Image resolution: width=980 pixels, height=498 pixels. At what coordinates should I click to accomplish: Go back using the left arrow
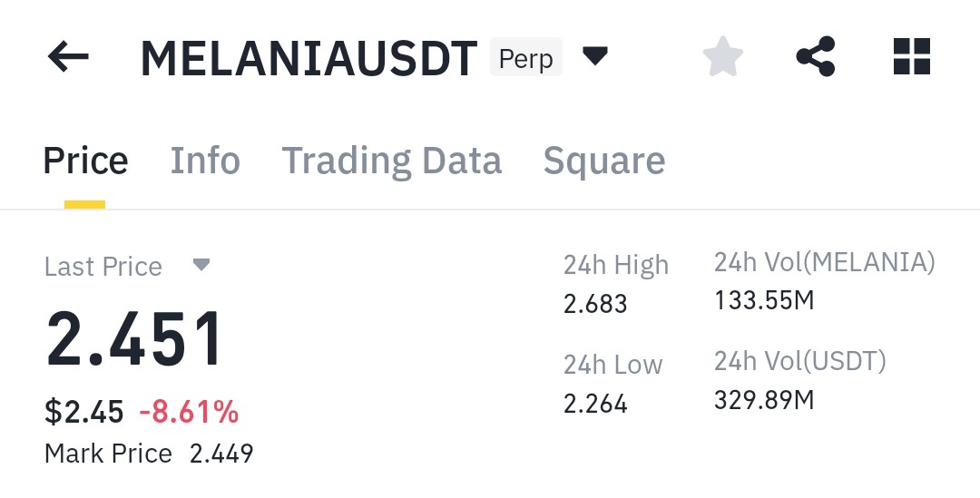[68, 57]
